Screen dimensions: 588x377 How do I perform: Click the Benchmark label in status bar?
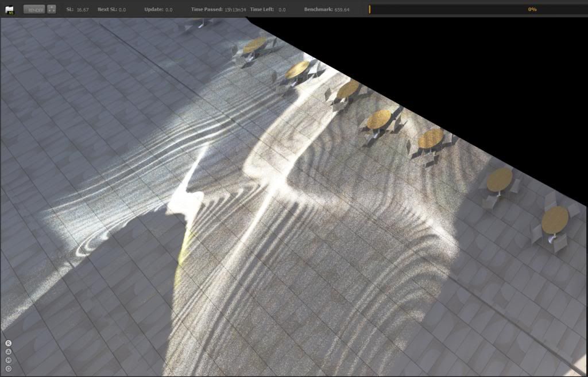pyautogui.click(x=318, y=10)
